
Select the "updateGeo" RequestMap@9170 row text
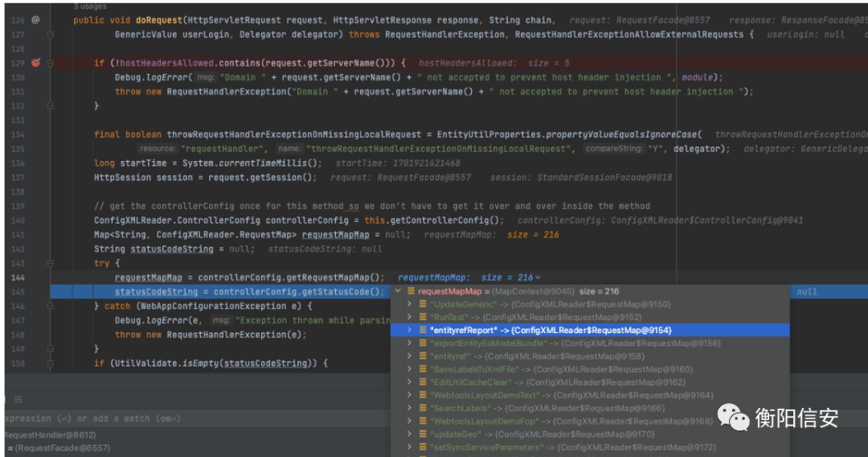pos(542,434)
